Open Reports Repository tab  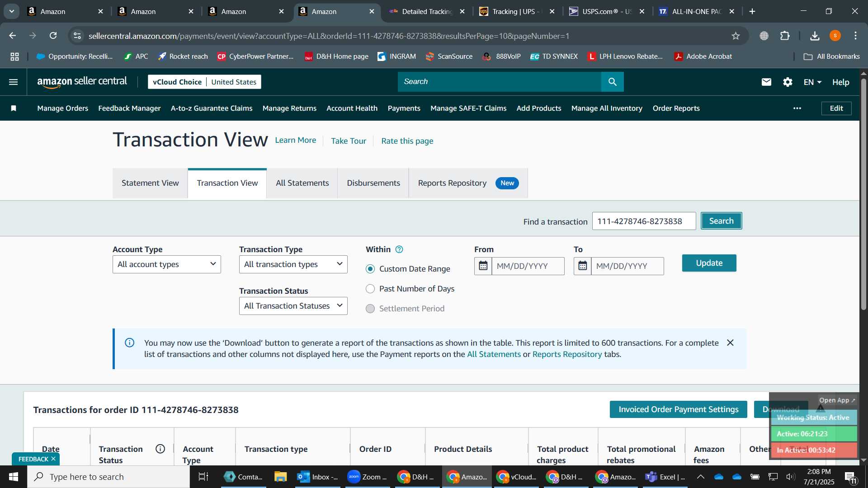468,183
